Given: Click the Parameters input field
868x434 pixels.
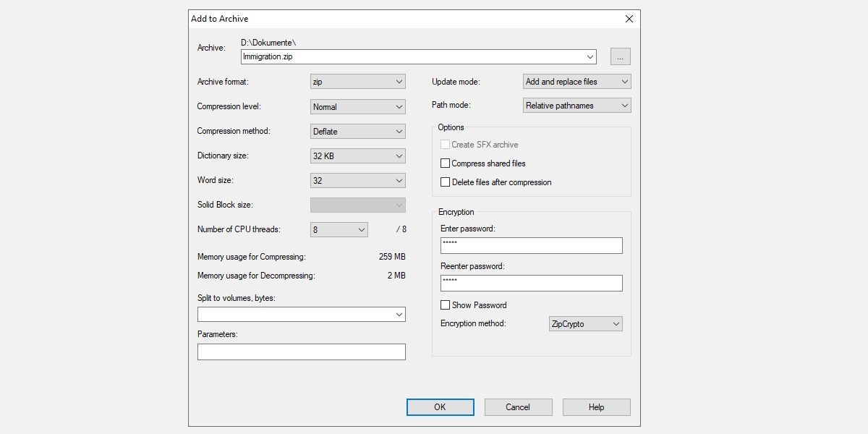Looking at the screenshot, I should point(301,352).
